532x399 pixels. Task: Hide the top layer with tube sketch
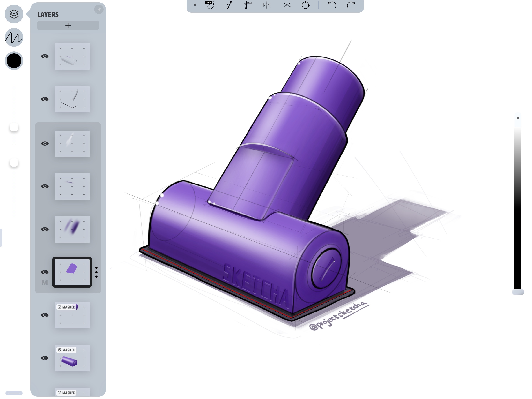click(45, 56)
